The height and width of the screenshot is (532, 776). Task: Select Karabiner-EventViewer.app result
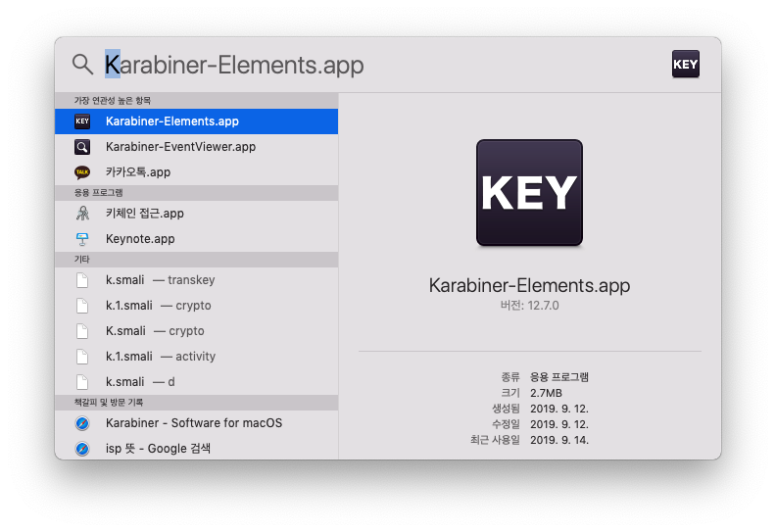pyautogui.click(x=197, y=147)
